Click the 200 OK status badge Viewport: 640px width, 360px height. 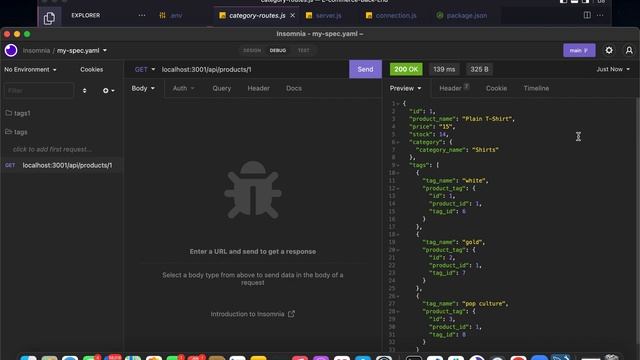[406, 69]
